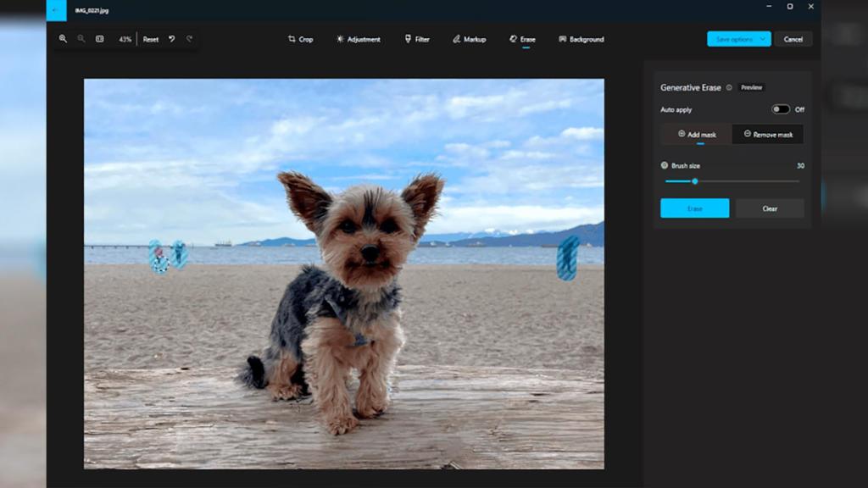The height and width of the screenshot is (488, 868).
Task: Click the Clear button
Action: tap(770, 208)
